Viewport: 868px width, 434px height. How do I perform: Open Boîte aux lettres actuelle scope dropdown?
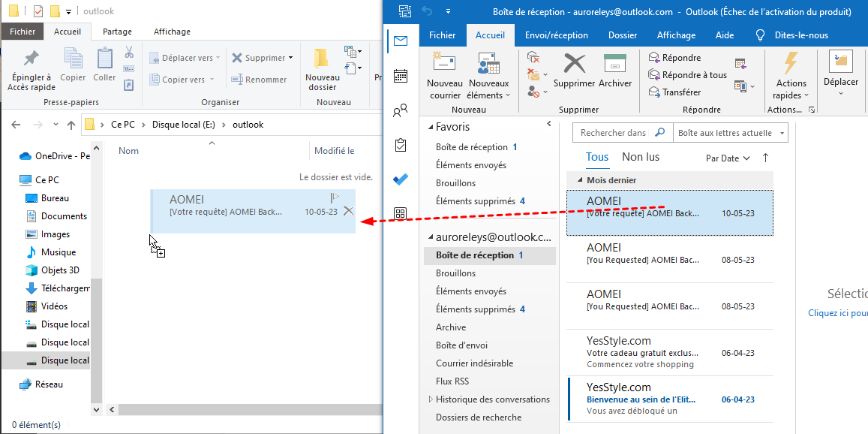click(x=730, y=133)
